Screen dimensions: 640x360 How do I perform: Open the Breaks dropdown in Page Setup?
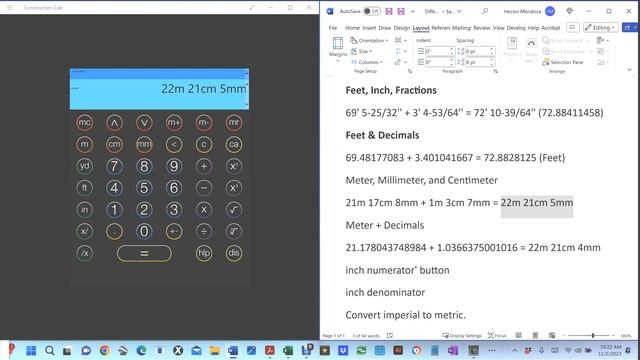tap(400, 40)
